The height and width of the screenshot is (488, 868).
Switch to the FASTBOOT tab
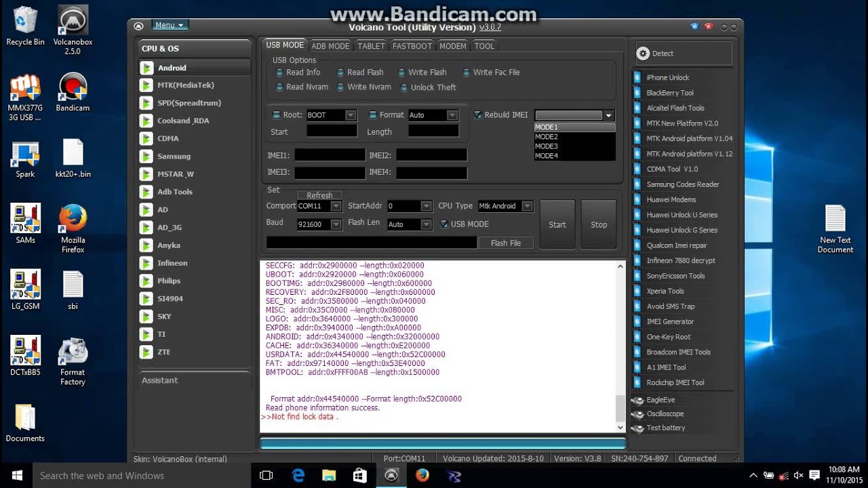click(x=412, y=46)
